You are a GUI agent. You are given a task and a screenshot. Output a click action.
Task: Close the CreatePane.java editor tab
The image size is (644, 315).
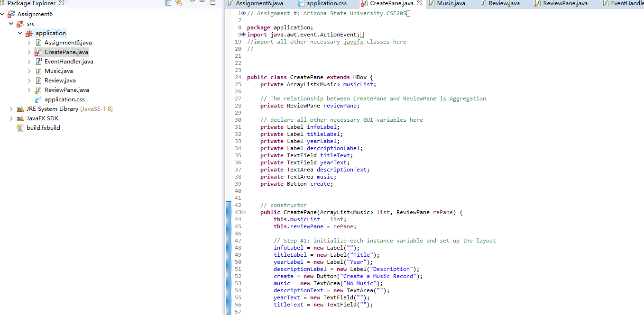pos(420,3)
